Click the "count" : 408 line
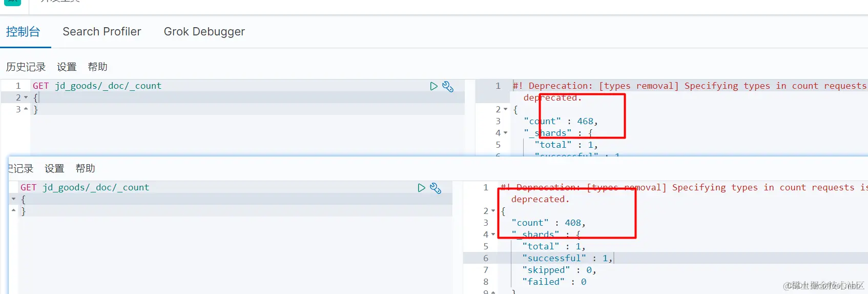 (548, 223)
